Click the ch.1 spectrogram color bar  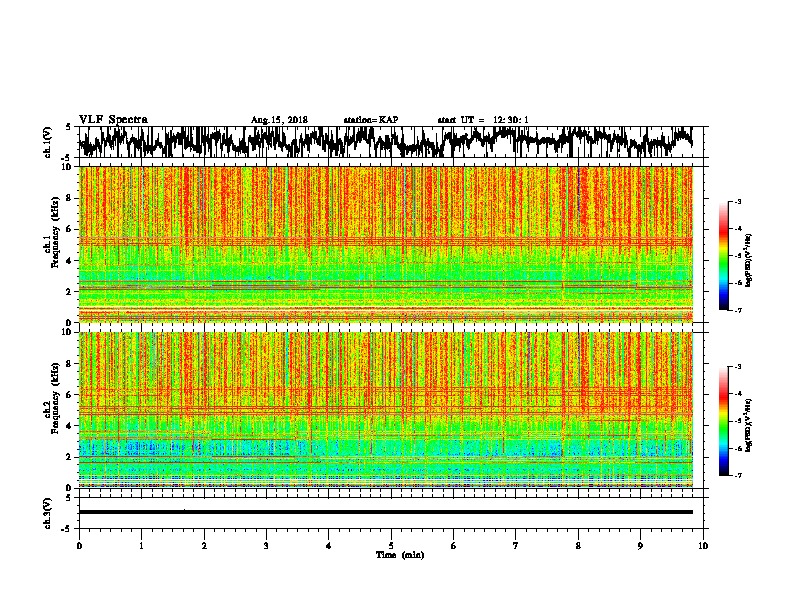(724, 256)
